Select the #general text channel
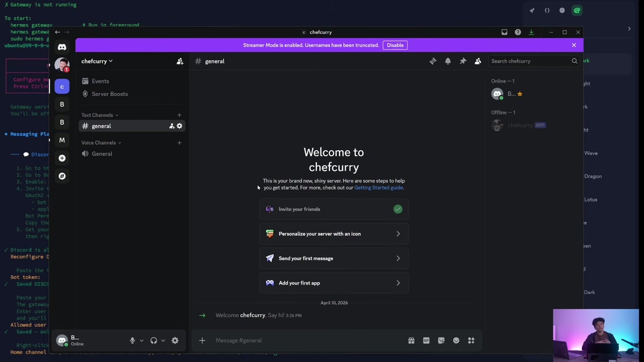The width and height of the screenshot is (644, 362). 132,126
